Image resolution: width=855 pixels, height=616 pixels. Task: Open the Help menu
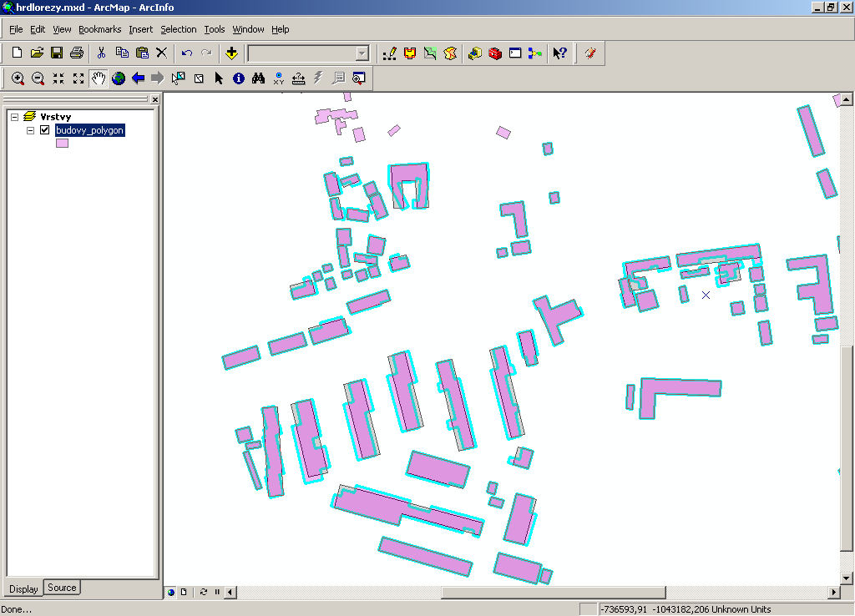tap(281, 29)
